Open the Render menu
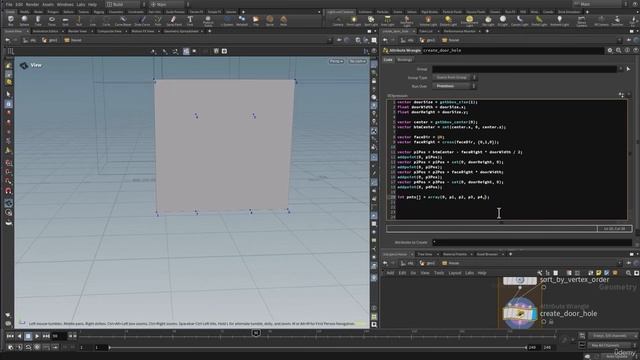Screen dimensions: 640x360 (32, 4)
